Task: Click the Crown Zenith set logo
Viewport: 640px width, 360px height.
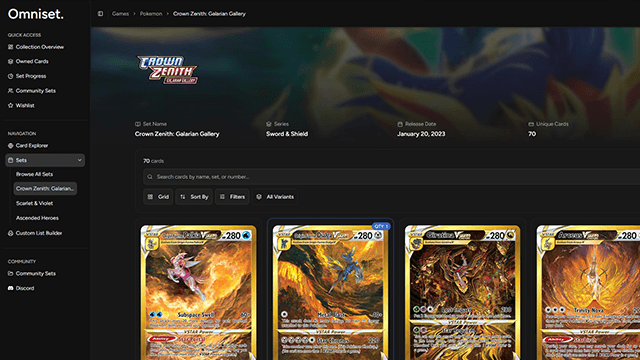Action: point(167,70)
